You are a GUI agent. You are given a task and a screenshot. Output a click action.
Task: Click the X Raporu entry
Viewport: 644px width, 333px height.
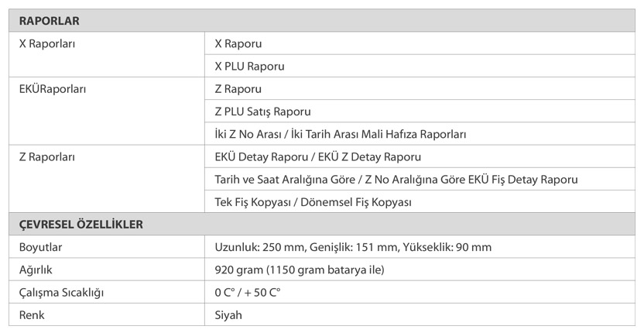click(x=238, y=44)
